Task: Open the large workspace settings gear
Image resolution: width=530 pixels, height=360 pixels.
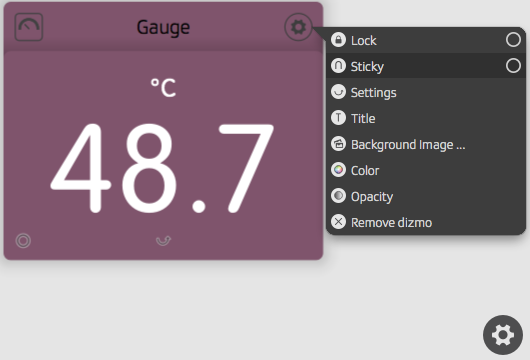Action: 503,335
